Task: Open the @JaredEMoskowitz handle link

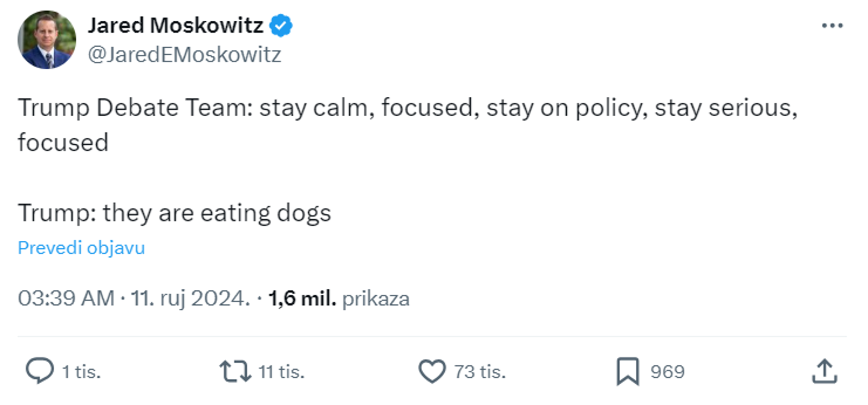Action: [x=184, y=55]
